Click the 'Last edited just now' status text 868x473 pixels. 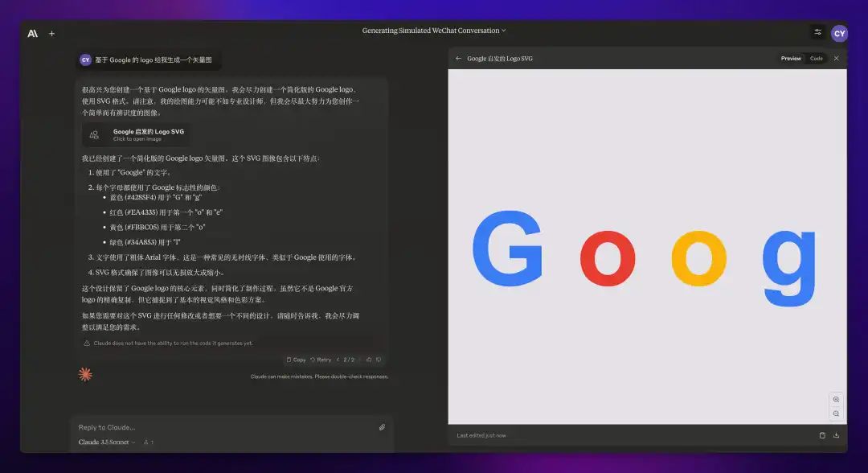(481, 435)
